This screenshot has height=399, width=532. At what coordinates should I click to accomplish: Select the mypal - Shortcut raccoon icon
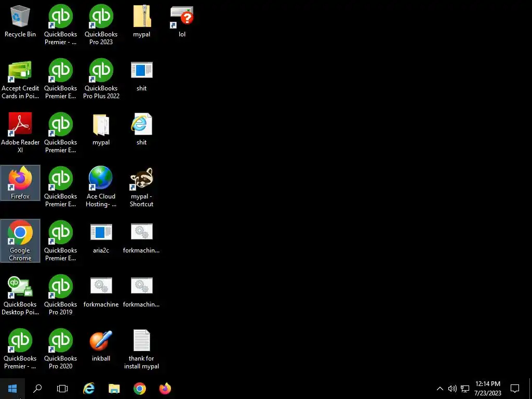click(x=141, y=187)
